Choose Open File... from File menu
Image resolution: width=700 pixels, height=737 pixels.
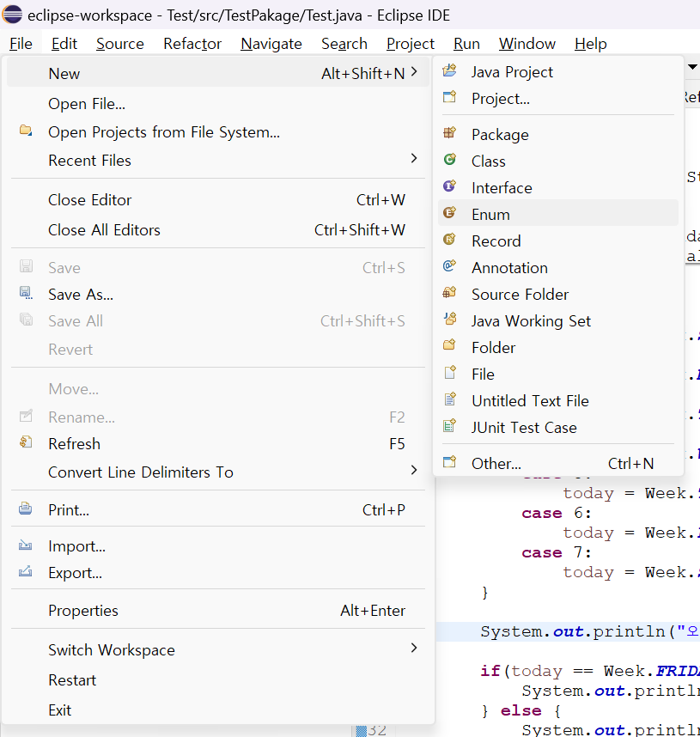tap(218, 104)
